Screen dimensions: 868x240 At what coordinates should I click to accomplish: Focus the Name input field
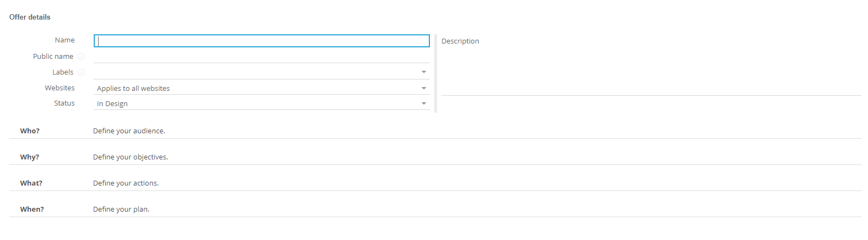[x=262, y=41]
